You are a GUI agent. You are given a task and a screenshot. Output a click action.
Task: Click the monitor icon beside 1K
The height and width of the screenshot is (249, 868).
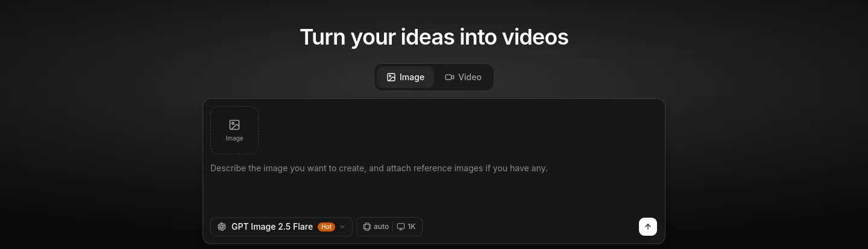[x=401, y=227]
